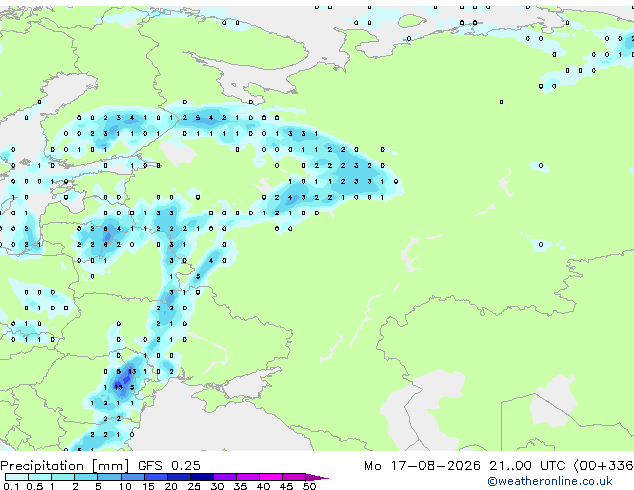Select legend swatch between 35 and 40
634x490 pixels.
coord(248,477)
